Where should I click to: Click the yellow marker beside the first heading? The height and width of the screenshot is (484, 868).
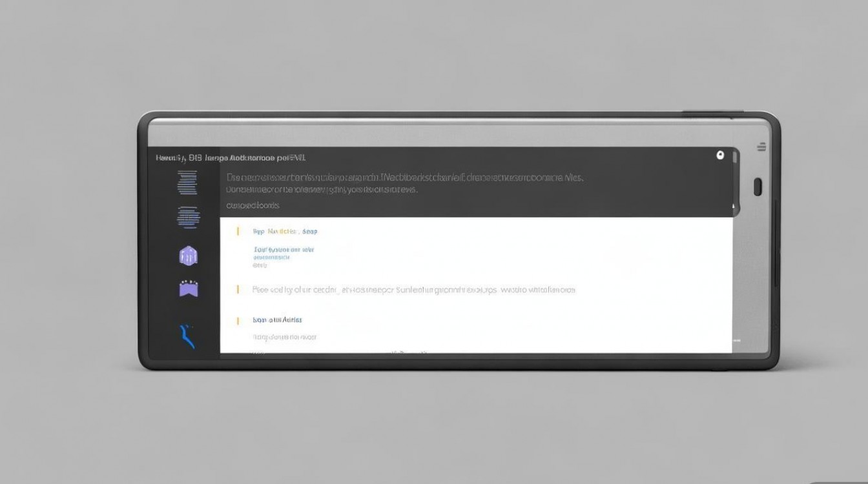[x=238, y=231]
